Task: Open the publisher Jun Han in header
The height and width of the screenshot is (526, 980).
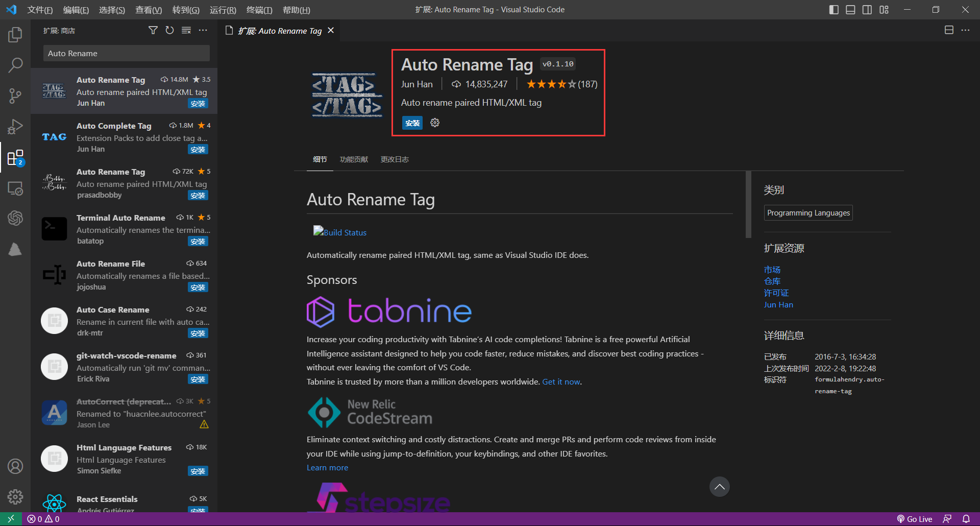Action: coord(416,84)
